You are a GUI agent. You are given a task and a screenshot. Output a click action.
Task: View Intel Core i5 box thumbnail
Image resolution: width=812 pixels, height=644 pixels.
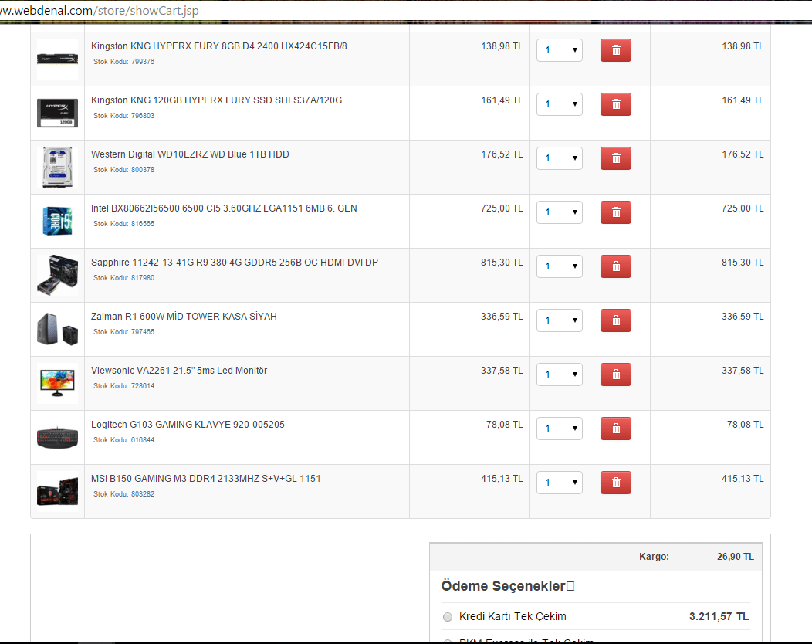(57, 221)
